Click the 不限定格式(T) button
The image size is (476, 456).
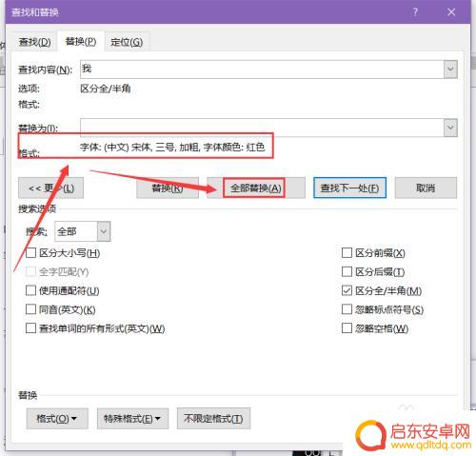click(x=213, y=419)
